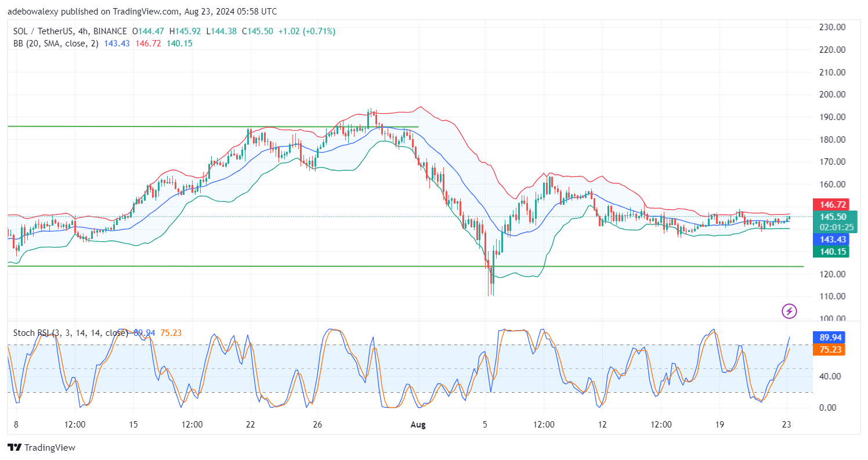Click the 230.00 price axis label

[831, 27]
